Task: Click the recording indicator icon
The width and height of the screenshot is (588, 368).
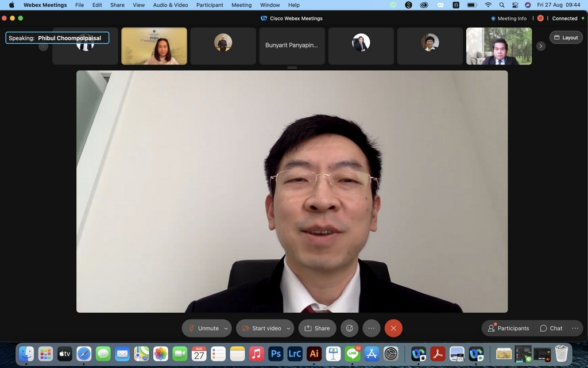Action: coord(540,18)
